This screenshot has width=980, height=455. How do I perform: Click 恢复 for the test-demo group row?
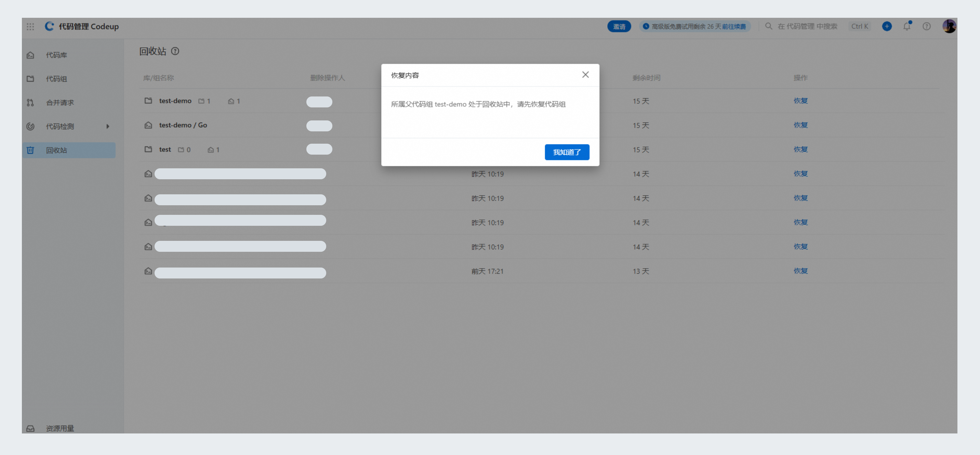(x=800, y=101)
